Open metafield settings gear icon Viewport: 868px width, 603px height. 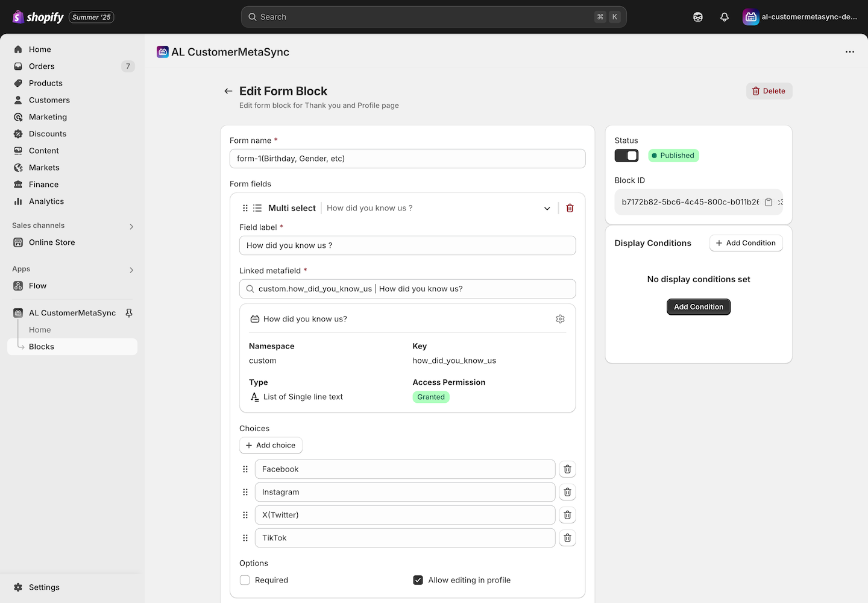click(x=560, y=319)
